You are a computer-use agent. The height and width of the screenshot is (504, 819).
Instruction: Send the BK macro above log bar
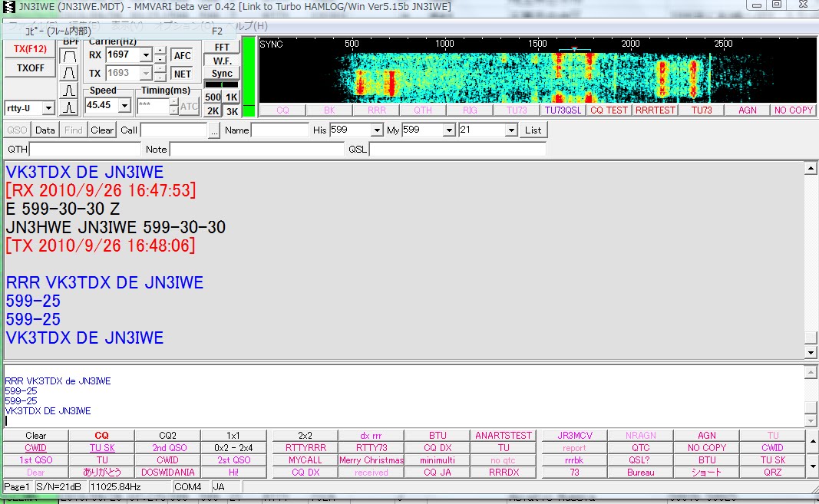pyautogui.click(x=329, y=110)
